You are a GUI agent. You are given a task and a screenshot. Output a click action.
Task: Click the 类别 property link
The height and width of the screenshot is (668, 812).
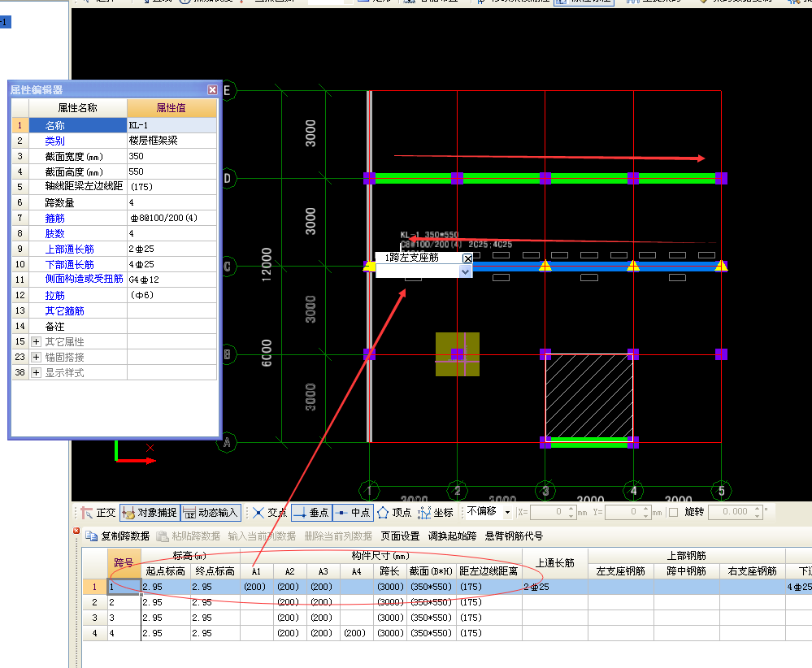pos(55,141)
